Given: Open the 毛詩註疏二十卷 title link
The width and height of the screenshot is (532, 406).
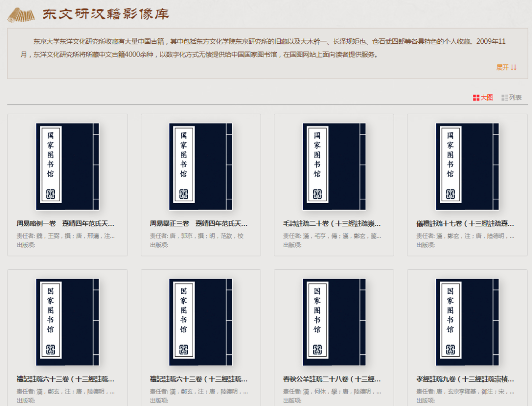Looking at the screenshot, I should click(x=332, y=224).
